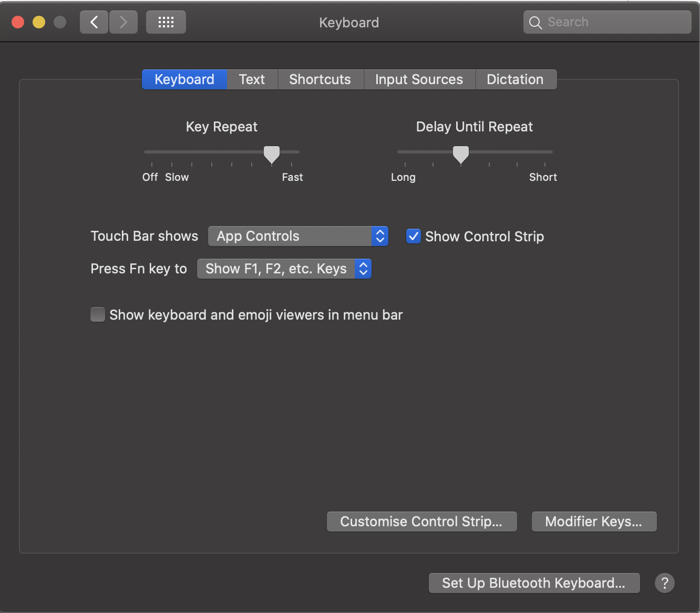Open help with the question mark button
Image resolution: width=700 pixels, height=613 pixels.
(x=665, y=583)
